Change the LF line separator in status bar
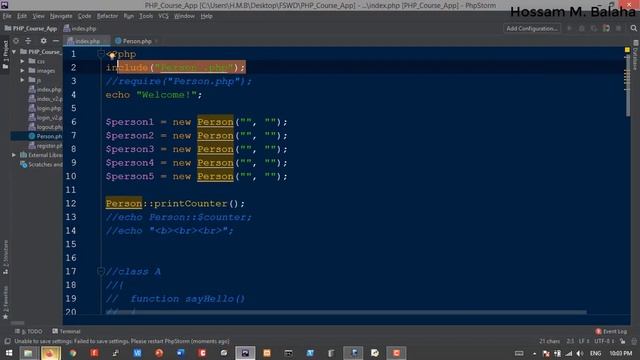The image size is (640, 360). [584, 341]
